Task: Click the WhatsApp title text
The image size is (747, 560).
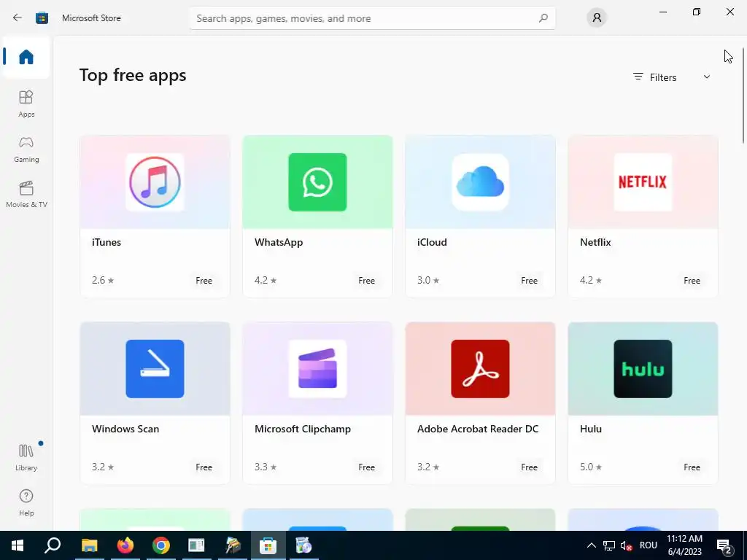Action: [x=279, y=242]
